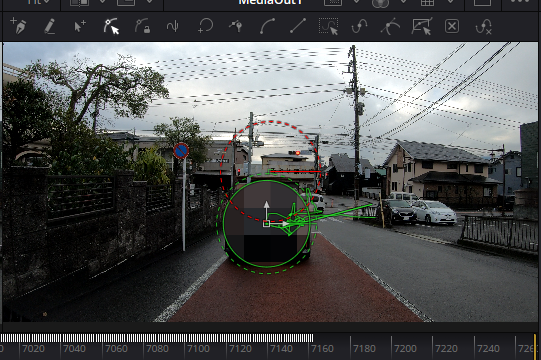
Task: Set points to Smooth curve icon
Action: [x=267, y=26]
